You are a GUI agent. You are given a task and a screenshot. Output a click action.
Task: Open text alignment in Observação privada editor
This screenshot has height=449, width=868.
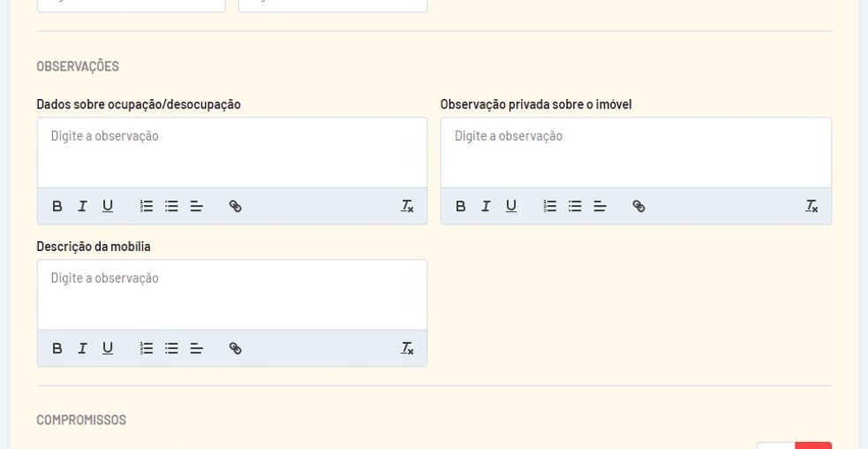tap(600, 206)
